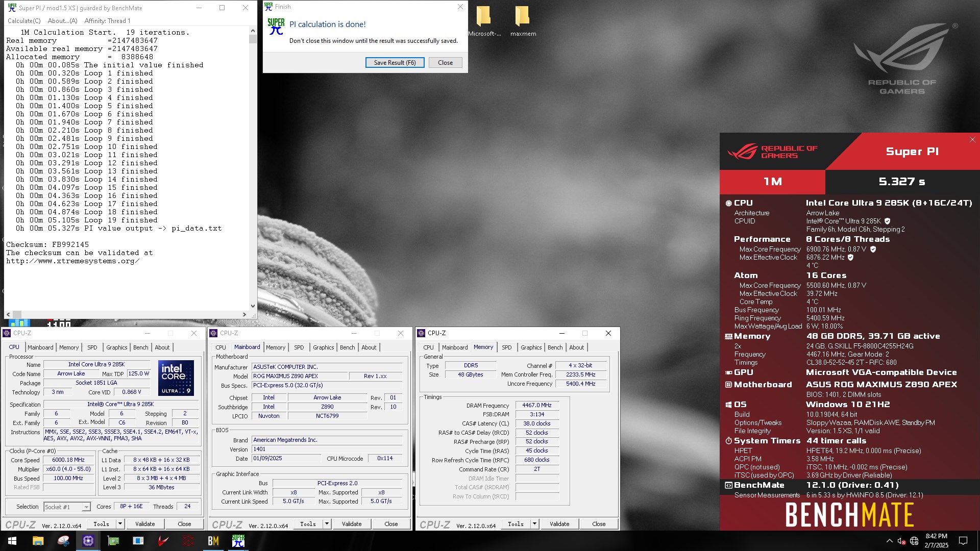Open Memory tab in left CPU-Z window
Screen dimensions: 980x551
click(x=69, y=347)
